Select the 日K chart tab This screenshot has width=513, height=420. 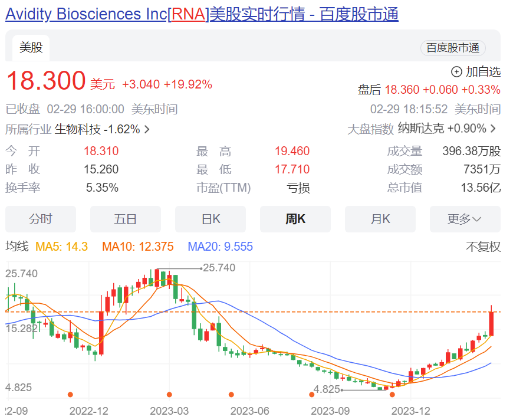pyautogui.click(x=211, y=219)
